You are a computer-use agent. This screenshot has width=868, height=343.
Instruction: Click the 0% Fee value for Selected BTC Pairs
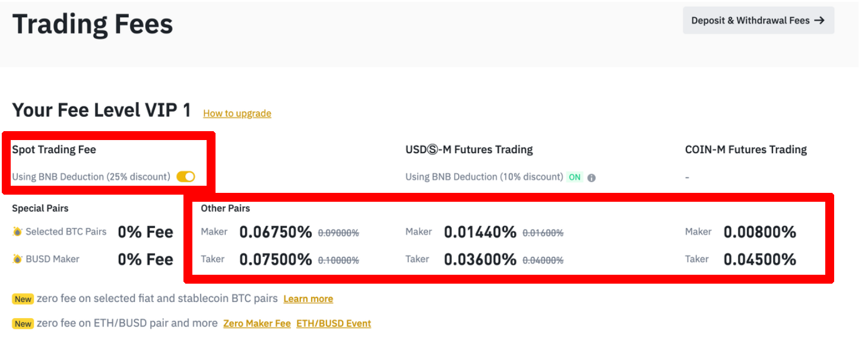coord(145,232)
